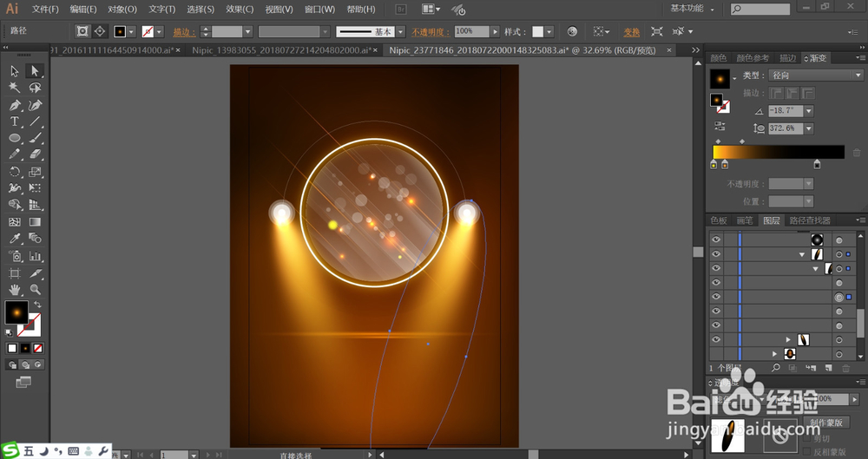The image size is (868, 459).
Task: Click the 描边 link in control bar
Action: [x=184, y=32]
